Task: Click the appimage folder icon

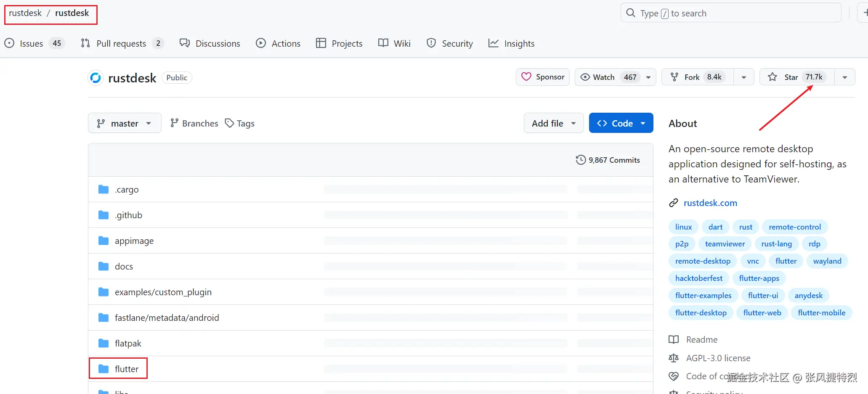Action: 104,241
